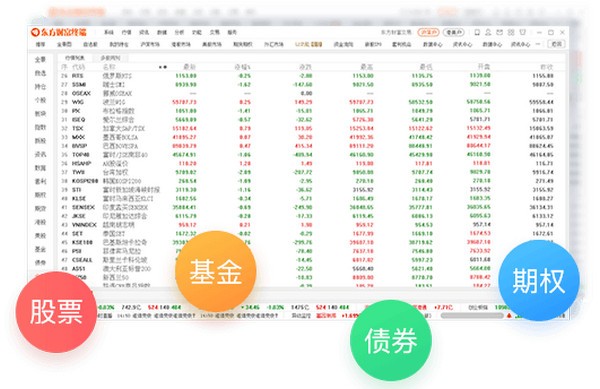Viewport: 600px width, 389px height.
Task: Sort by the 昨收 column header
Action: pos(546,67)
